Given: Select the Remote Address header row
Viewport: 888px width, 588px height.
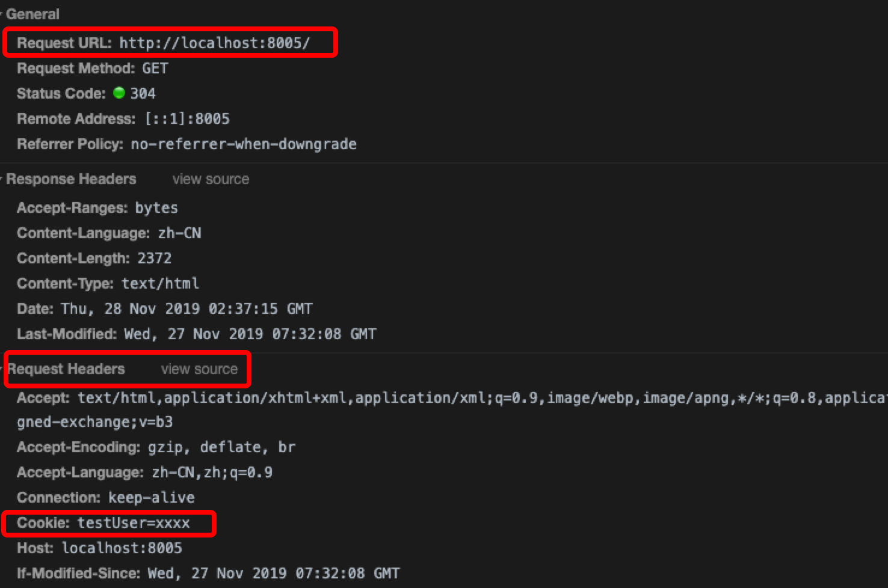Looking at the screenshot, I should (123, 119).
